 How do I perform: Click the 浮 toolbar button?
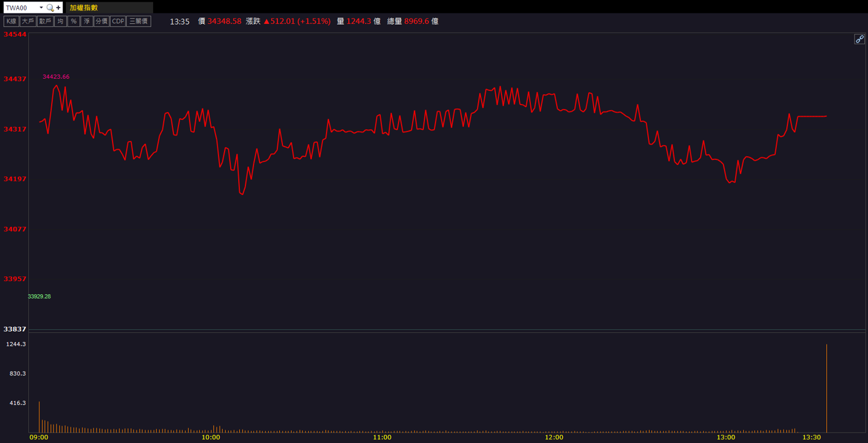point(87,21)
